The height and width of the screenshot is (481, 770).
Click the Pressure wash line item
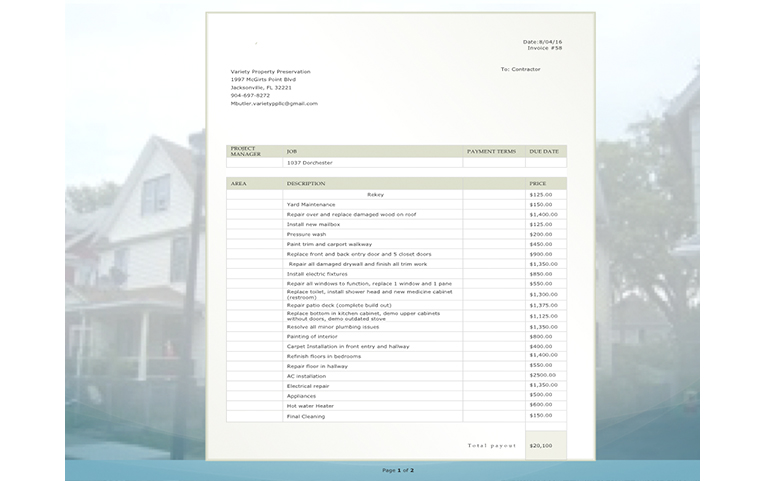(306, 234)
